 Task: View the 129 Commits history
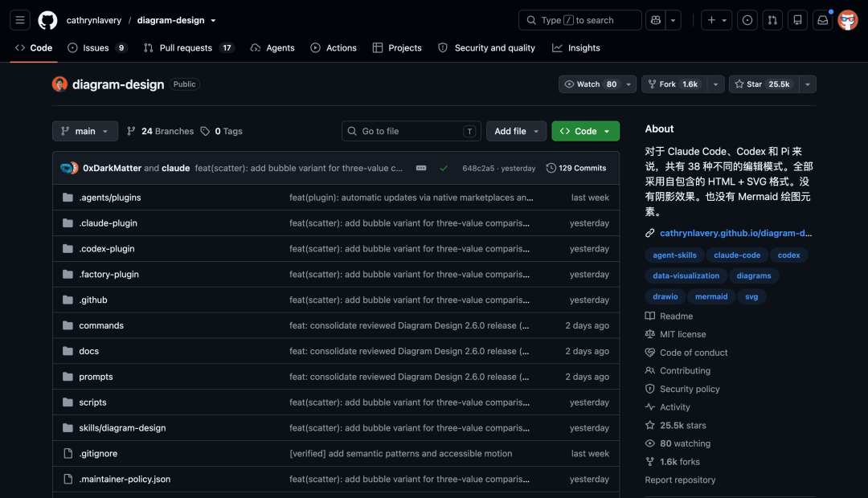coord(576,168)
